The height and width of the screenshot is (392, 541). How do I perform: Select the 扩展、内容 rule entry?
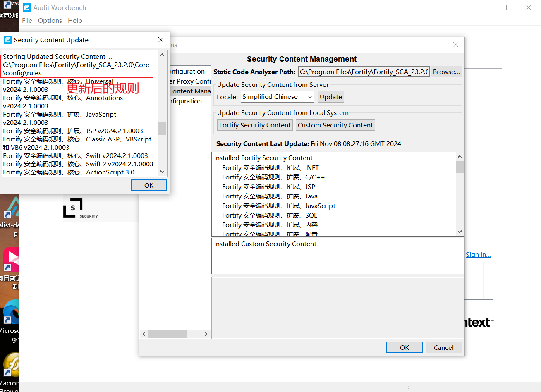[270, 225]
